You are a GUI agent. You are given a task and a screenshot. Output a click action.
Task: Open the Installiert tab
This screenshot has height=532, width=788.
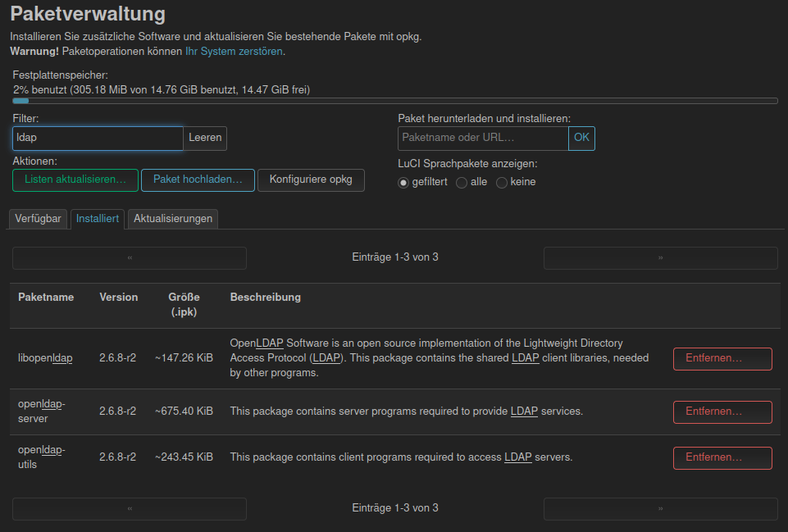98,219
